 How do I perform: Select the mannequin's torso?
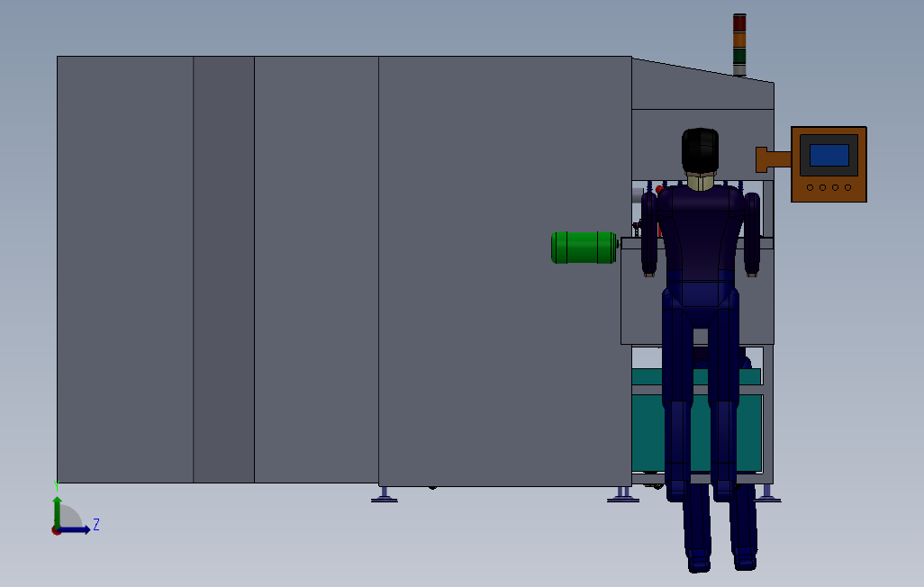(x=700, y=236)
